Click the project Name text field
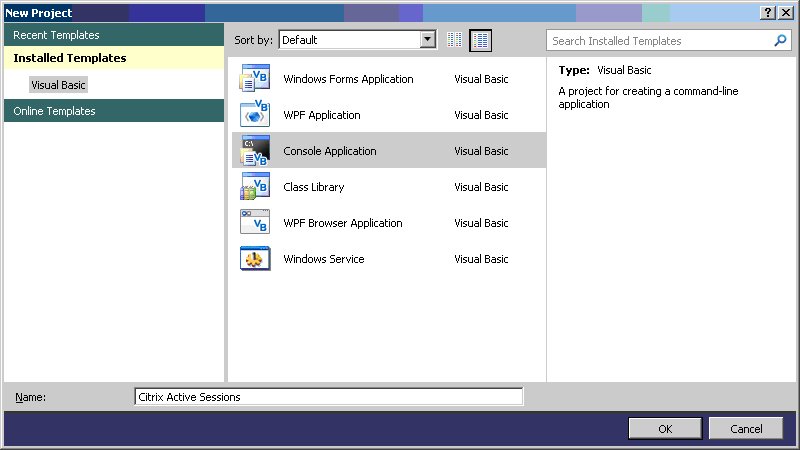This screenshot has height=450, width=800. click(329, 396)
